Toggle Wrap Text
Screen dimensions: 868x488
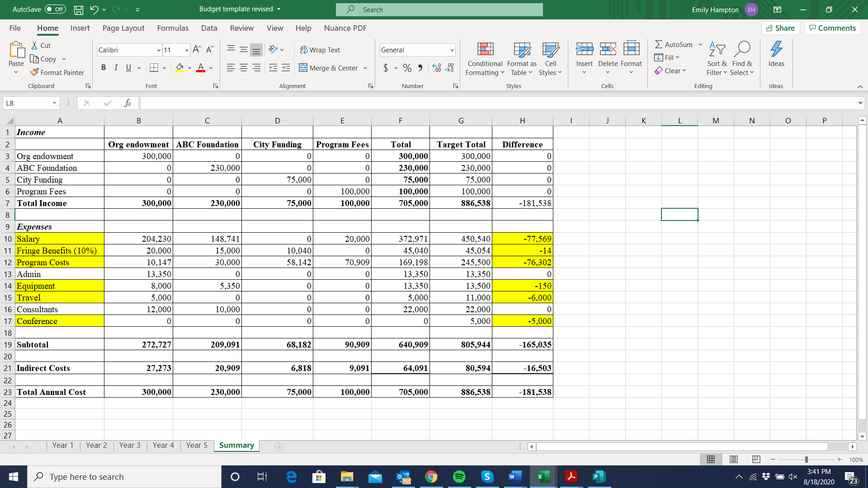[320, 50]
